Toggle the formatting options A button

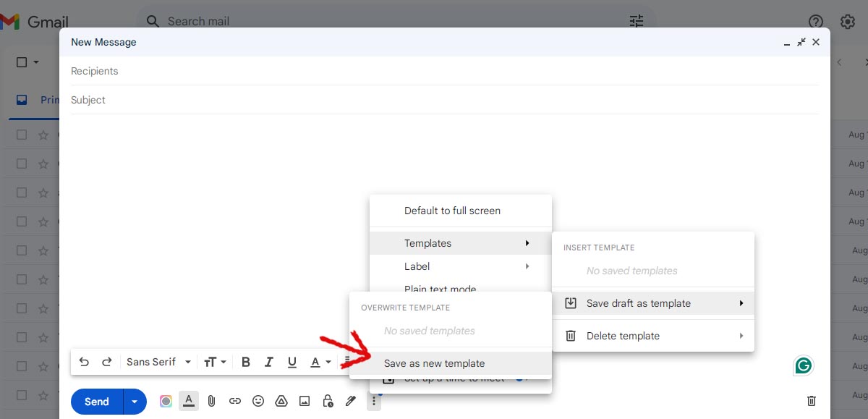click(189, 400)
